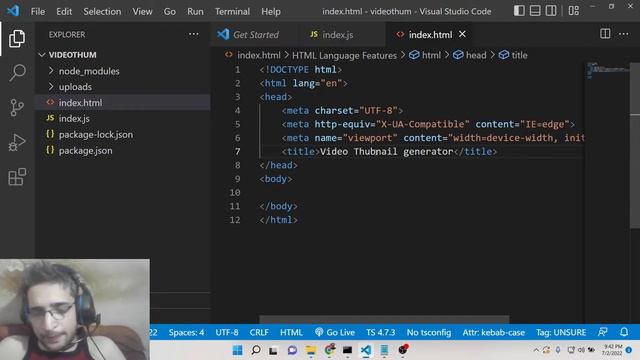Open Windows Start menu
Viewport: 640px width, 360px height.
237,350
